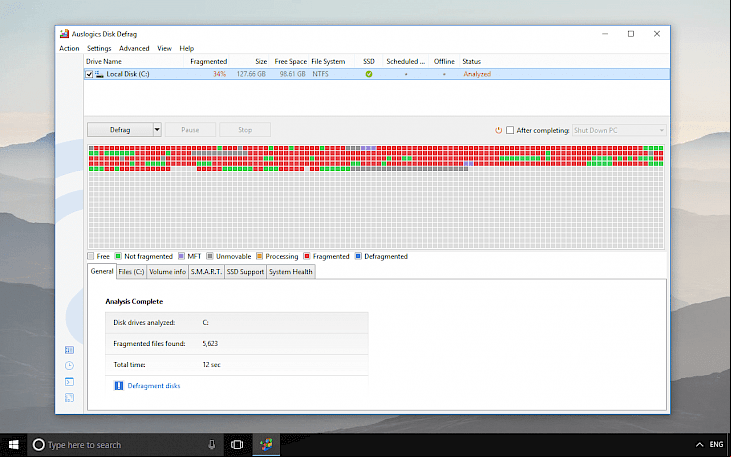The height and width of the screenshot is (457, 731).
Task: Switch to the General tab
Action: point(102,271)
